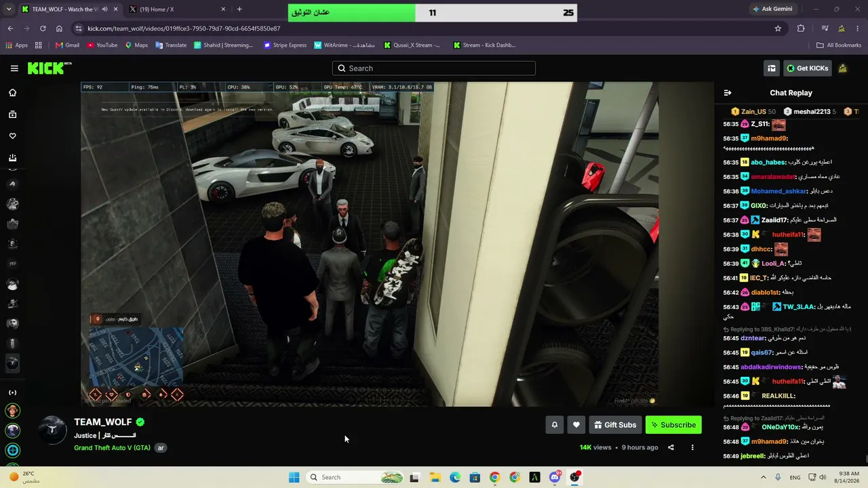Viewport: 868px width, 488px height.
Task: Open the Following heart icon in sidebar
Action: coord(12,136)
